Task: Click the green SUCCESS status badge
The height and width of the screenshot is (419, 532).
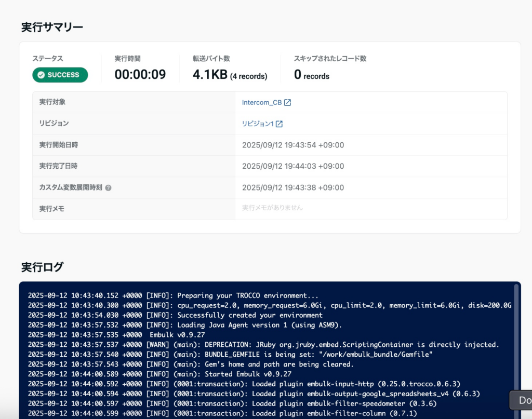Action: tap(60, 75)
